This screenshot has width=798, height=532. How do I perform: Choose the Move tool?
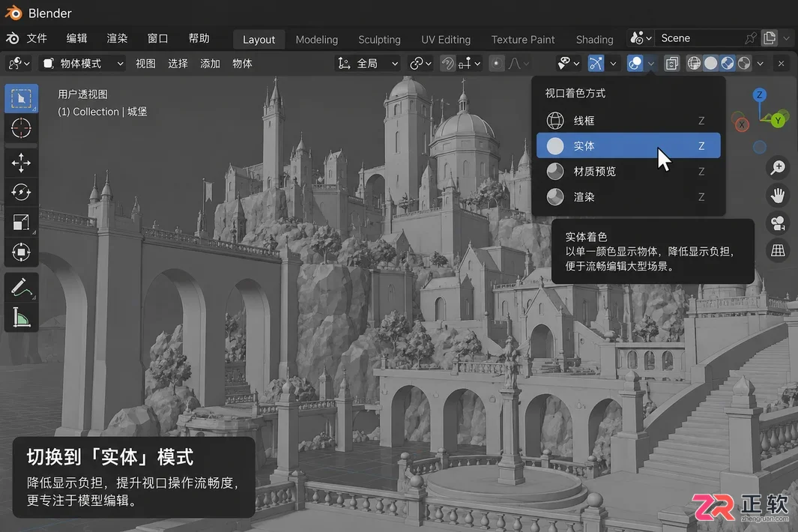(x=22, y=163)
